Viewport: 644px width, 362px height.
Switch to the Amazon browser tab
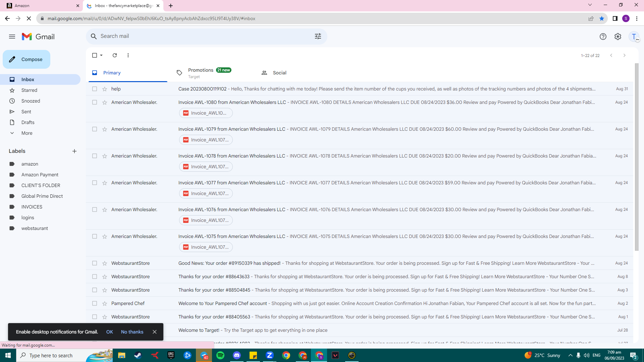41,6
